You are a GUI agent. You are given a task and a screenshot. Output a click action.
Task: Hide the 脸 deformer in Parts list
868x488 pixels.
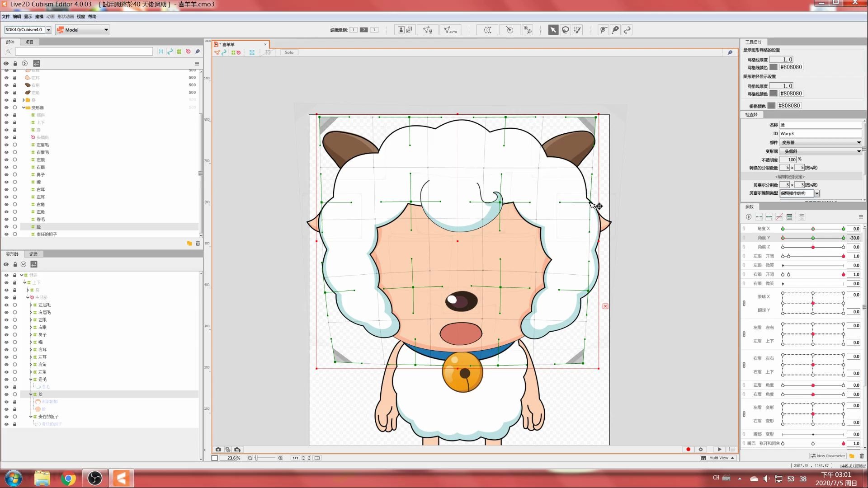(x=6, y=227)
